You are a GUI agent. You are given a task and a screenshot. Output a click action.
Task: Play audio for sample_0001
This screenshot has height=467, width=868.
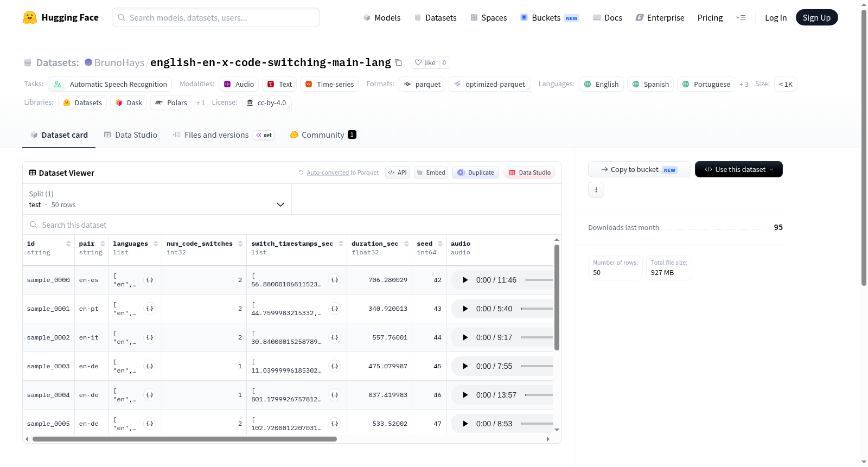[x=465, y=309]
